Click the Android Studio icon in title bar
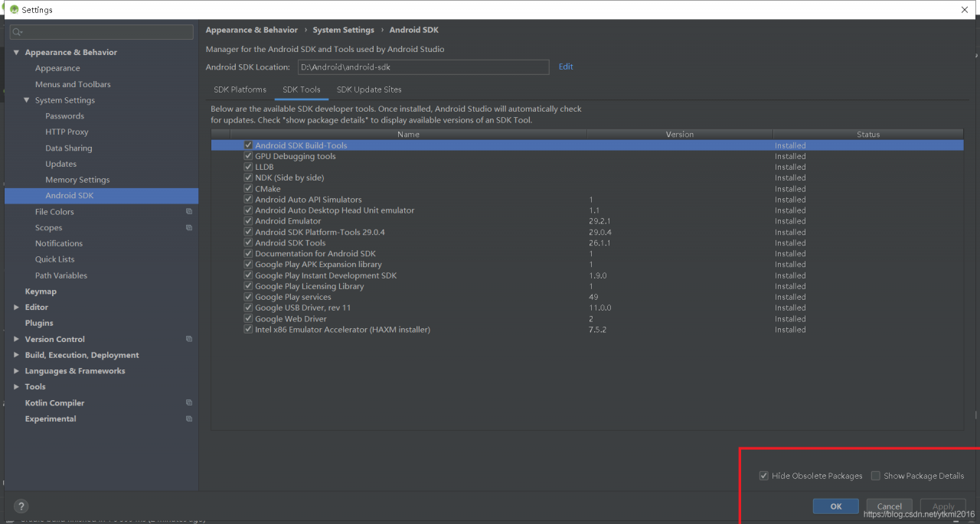 (x=14, y=9)
